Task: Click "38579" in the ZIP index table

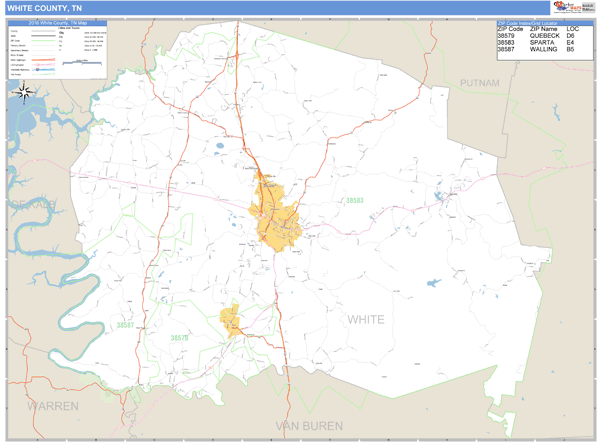Action: pos(506,36)
